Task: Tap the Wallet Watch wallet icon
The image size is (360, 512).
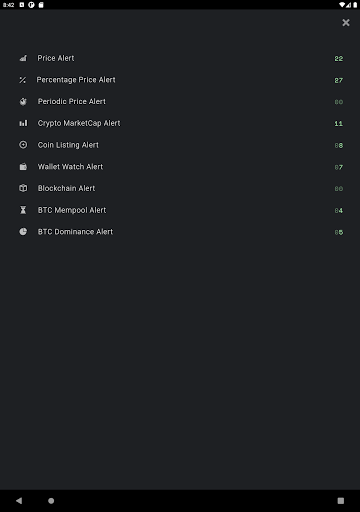Action: point(23,167)
